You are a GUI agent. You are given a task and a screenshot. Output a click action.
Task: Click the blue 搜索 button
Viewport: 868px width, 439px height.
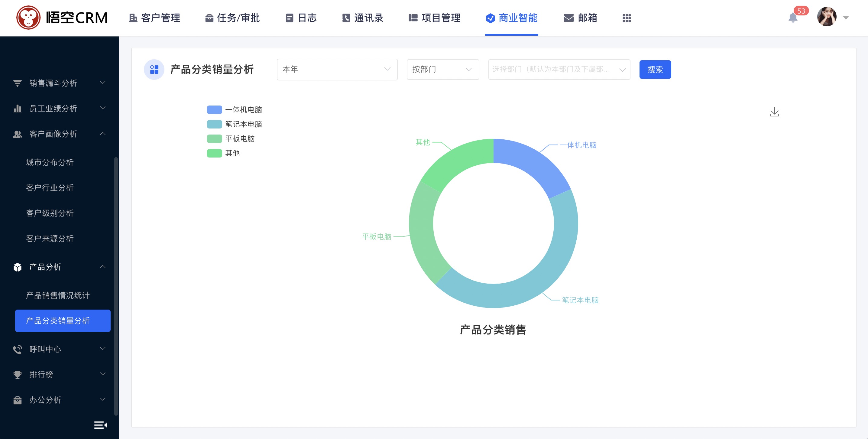click(655, 70)
